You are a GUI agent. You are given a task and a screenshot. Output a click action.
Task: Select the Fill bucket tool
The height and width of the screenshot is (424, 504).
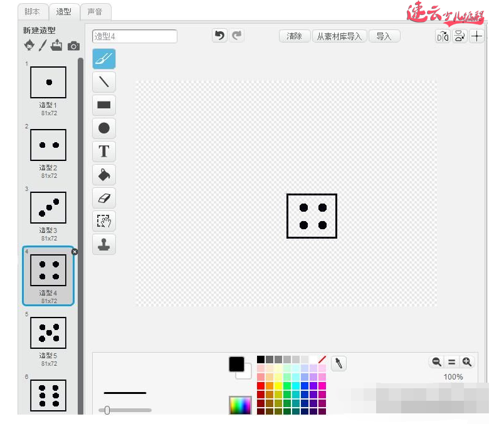coord(104,175)
